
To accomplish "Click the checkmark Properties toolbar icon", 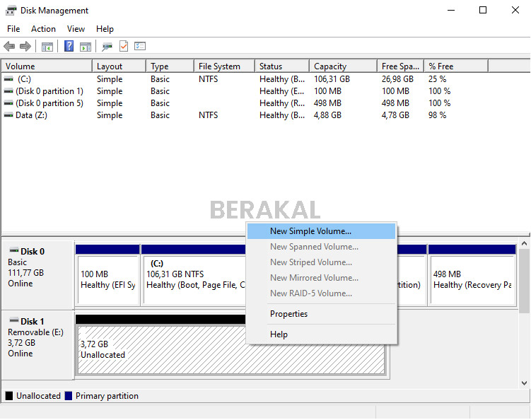I will (x=124, y=47).
